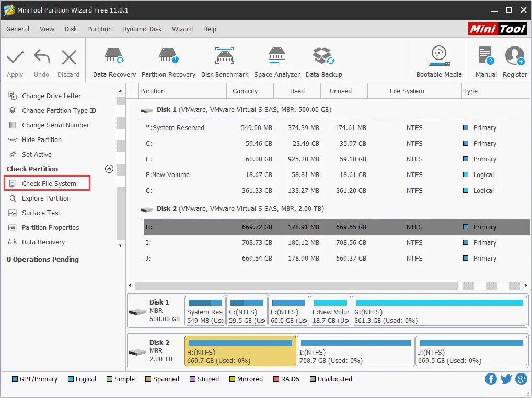Select I:(NTFS) block in disk map
Viewport: 532px width, 398px height.
(355, 351)
